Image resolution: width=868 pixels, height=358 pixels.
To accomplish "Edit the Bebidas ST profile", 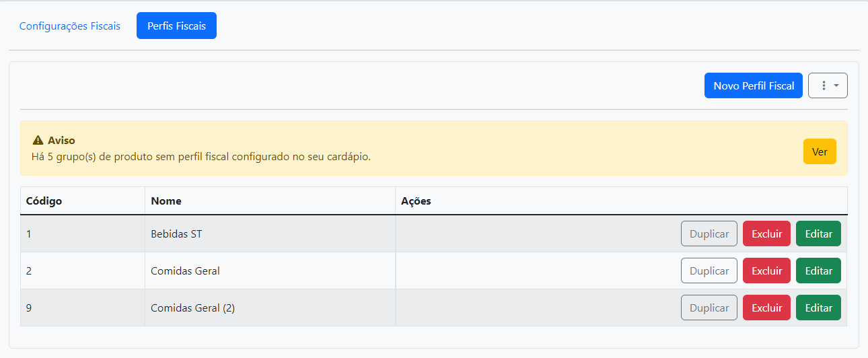I will tap(818, 234).
